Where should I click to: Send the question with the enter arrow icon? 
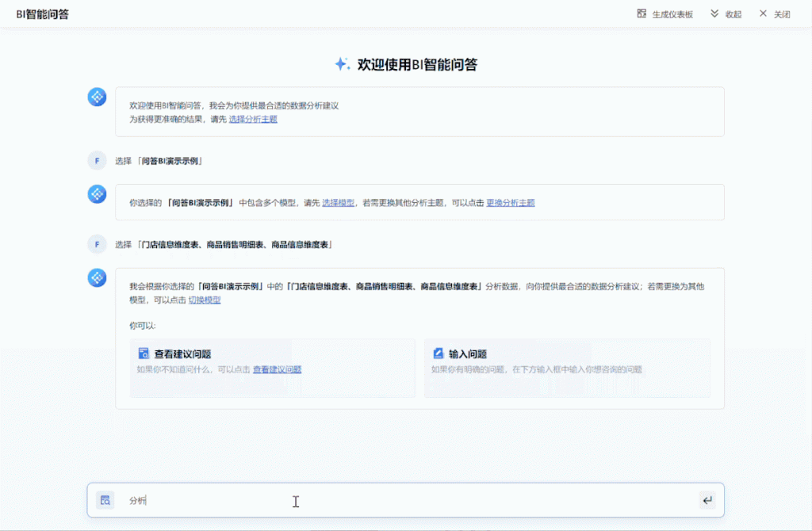click(707, 500)
